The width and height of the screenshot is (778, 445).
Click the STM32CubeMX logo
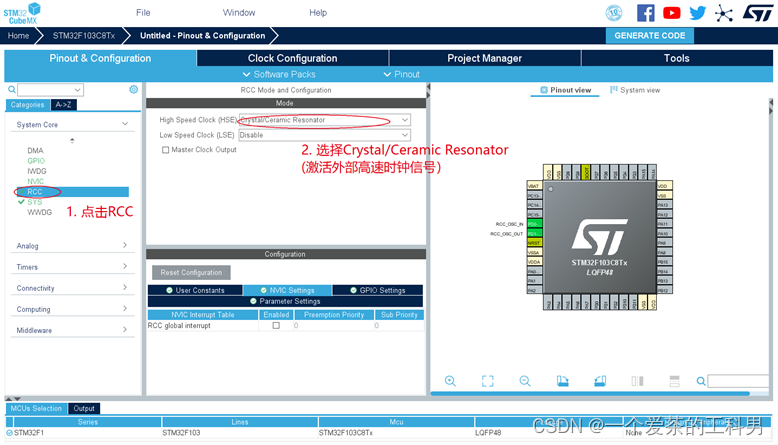pyautogui.click(x=22, y=13)
